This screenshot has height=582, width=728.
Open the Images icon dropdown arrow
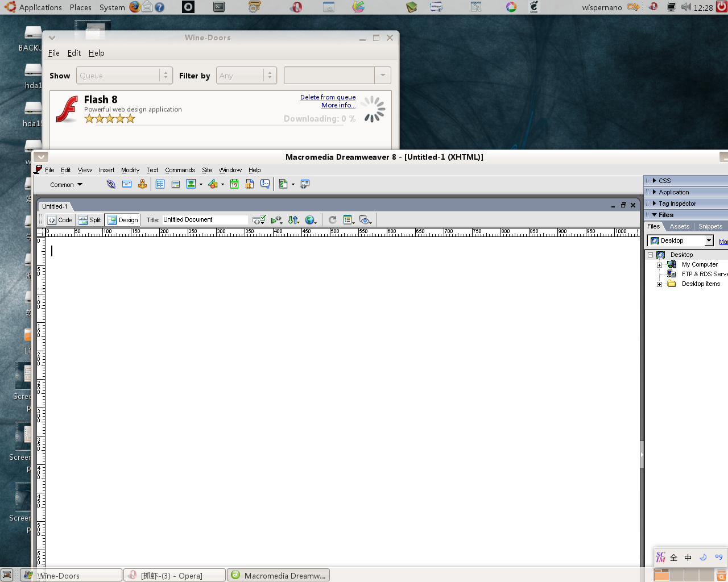pos(201,185)
